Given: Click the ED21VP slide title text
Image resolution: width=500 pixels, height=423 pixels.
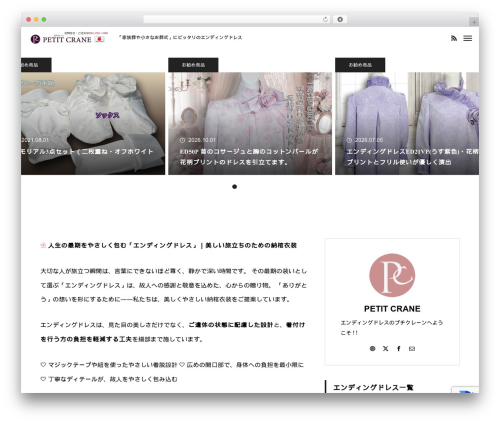Looking at the screenshot, I should pyautogui.click(x=413, y=157).
